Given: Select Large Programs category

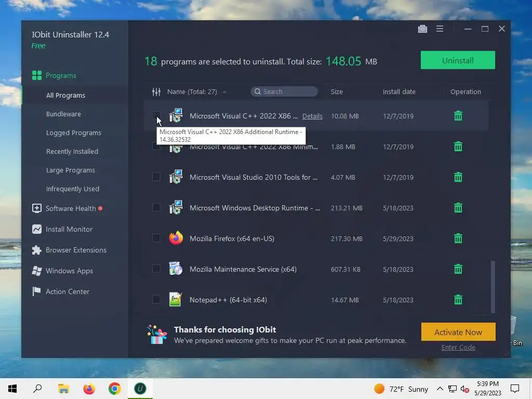Looking at the screenshot, I should 71,170.
